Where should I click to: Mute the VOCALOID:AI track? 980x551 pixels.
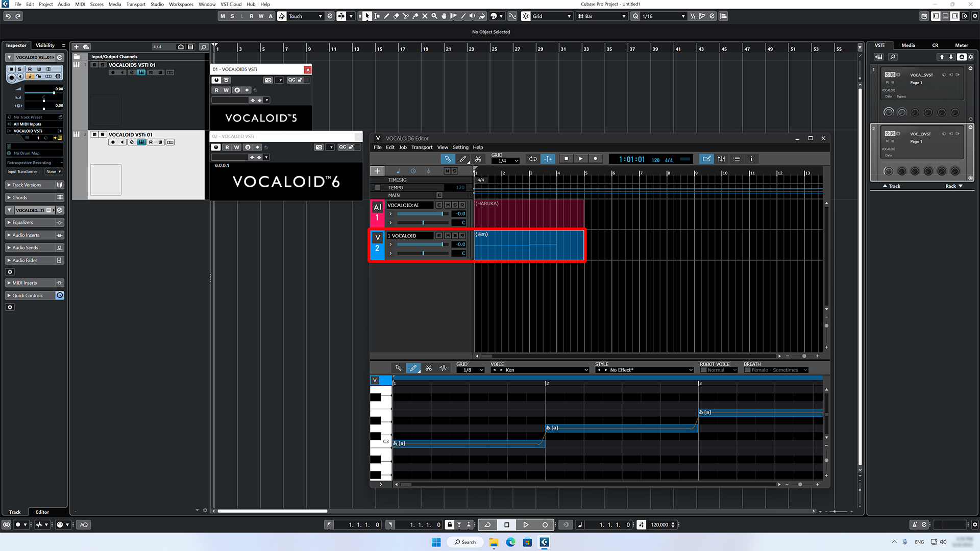pyautogui.click(x=448, y=205)
